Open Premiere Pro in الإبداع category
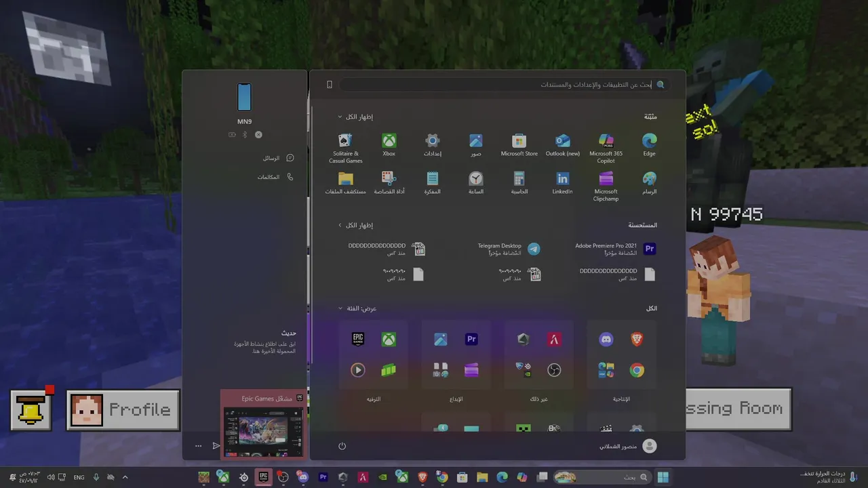This screenshot has width=868, height=488. click(x=471, y=340)
